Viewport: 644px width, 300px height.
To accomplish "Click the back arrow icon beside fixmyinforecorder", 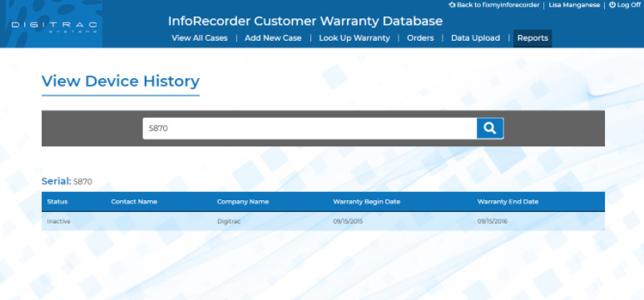I will point(452,5).
